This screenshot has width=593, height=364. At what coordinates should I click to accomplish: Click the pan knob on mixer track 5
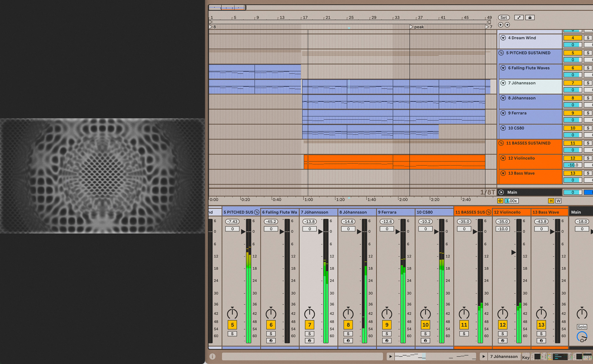click(232, 313)
